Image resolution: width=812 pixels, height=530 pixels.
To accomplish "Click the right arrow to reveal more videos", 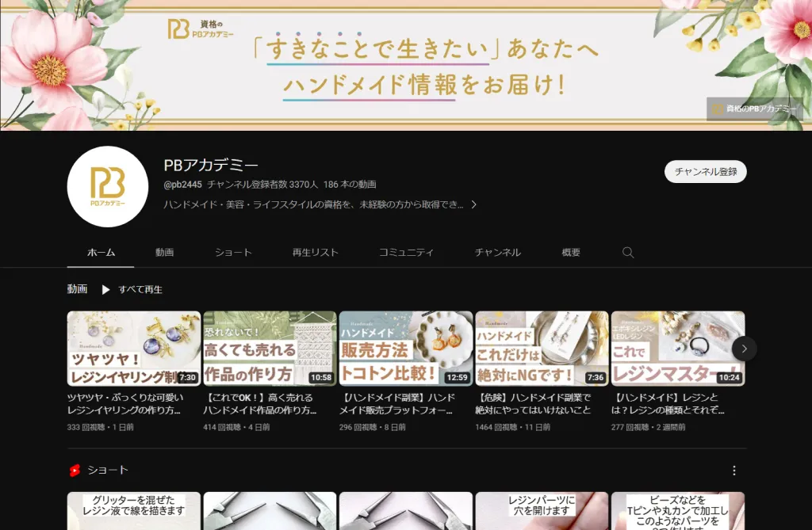I will click(744, 349).
